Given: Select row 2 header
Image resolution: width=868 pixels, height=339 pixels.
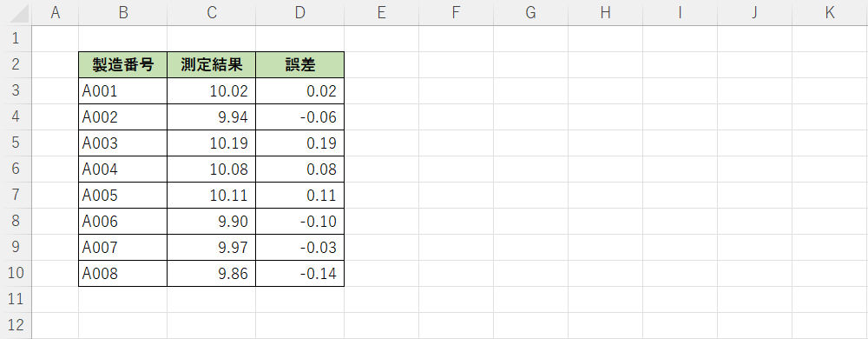Looking at the screenshot, I should 16,65.
